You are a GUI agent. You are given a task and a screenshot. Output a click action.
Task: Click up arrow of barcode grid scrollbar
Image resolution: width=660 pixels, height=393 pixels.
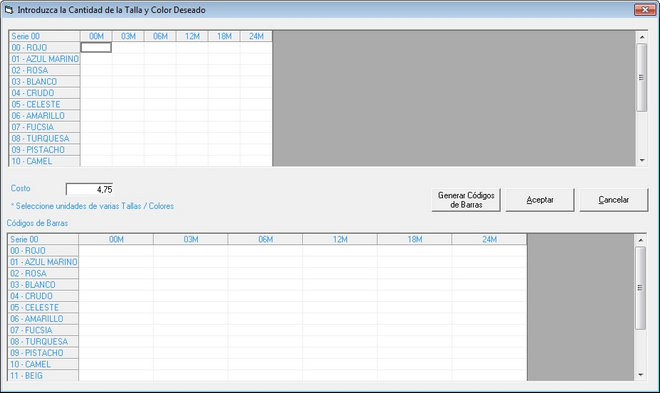[641, 240]
